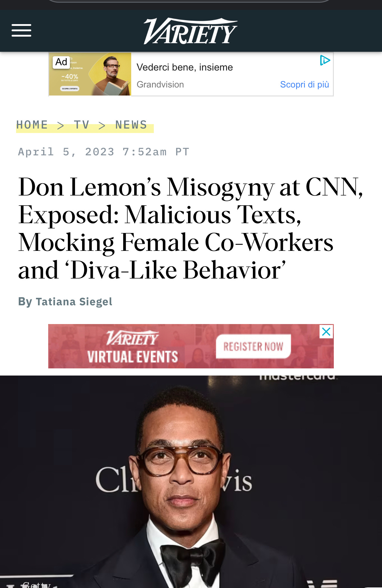Tap the Variety logo in header
Screen dimensions: 382x588
click(x=190, y=31)
